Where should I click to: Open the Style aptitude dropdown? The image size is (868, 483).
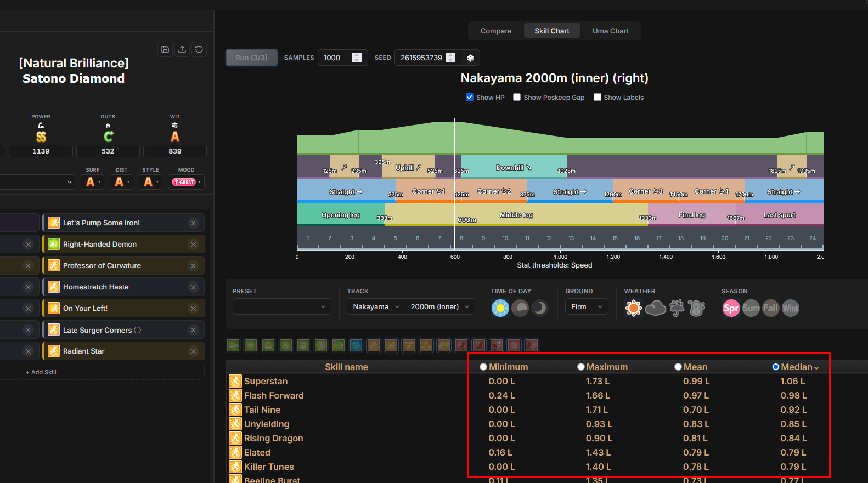pos(150,182)
